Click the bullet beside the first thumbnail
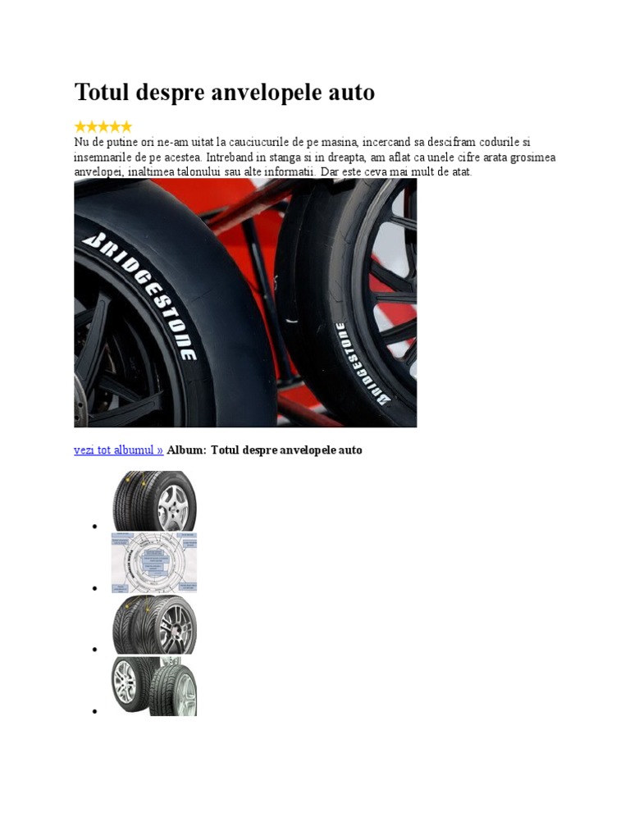Image resolution: width=630 pixels, height=840 pixels. pyautogui.click(x=95, y=527)
